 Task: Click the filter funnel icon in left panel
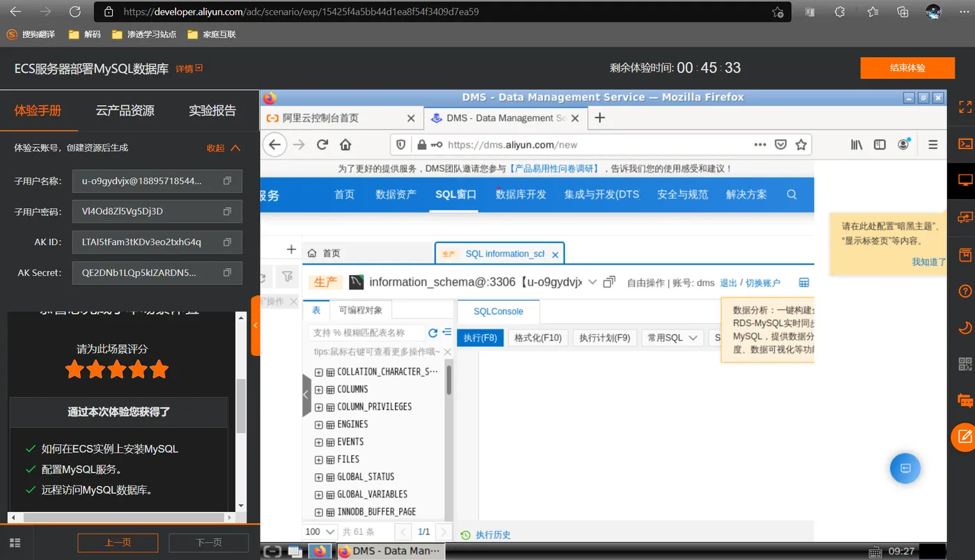(x=287, y=277)
